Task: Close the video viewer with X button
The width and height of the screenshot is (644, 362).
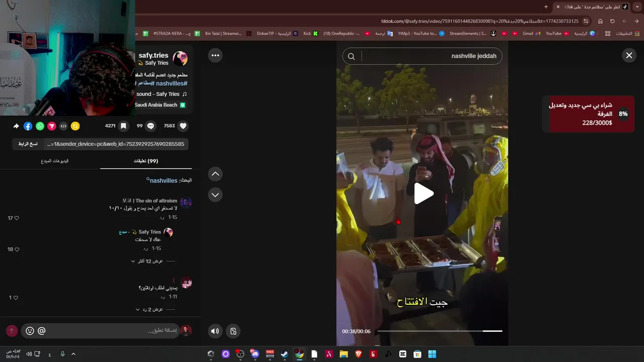Action: pos(629,55)
